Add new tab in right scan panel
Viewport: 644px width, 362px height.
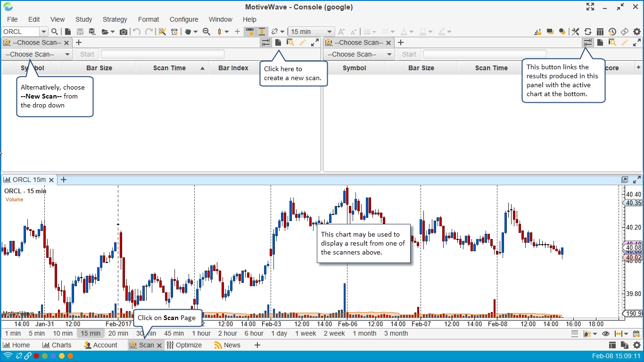401,42
